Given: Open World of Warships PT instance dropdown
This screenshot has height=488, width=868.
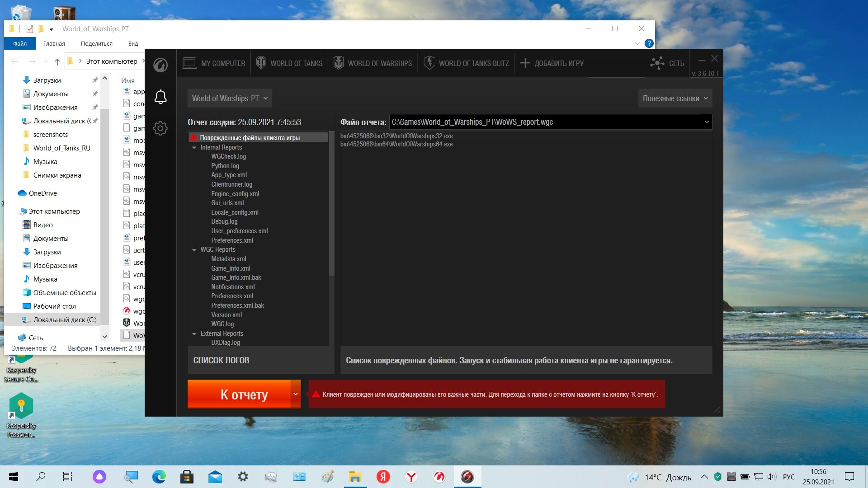Looking at the screenshot, I should pyautogui.click(x=230, y=99).
